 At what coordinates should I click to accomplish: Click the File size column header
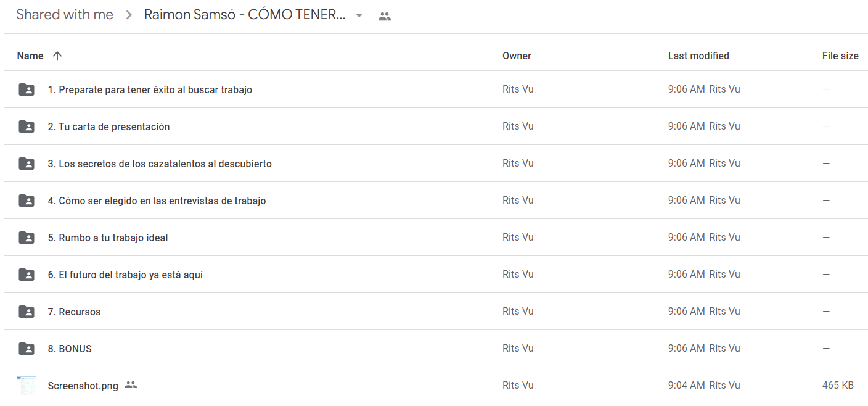pyautogui.click(x=840, y=56)
